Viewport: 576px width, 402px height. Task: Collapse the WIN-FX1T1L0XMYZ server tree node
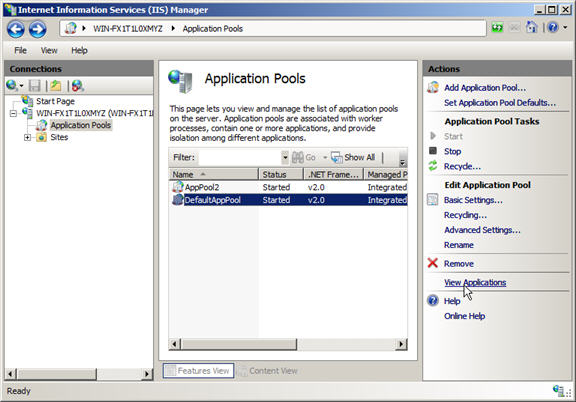[x=13, y=113]
